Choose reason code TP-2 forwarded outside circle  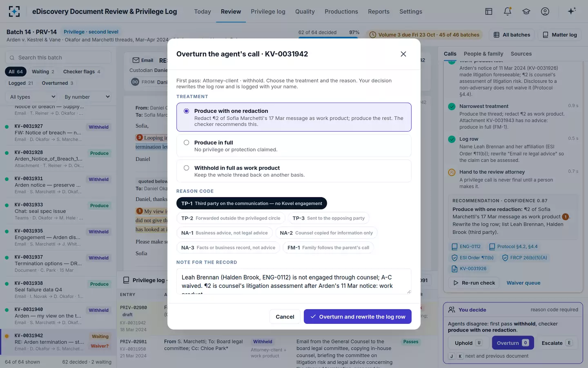point(231,218)
